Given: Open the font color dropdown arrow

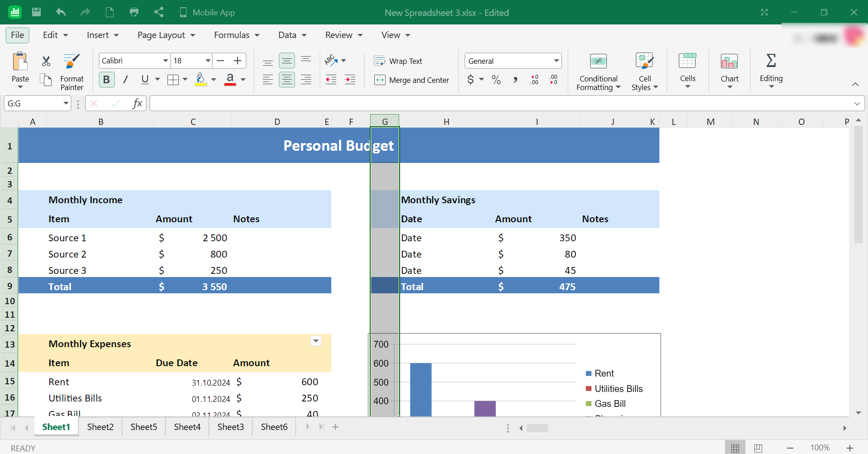Looking at the screenshot, I should (243, 80).
